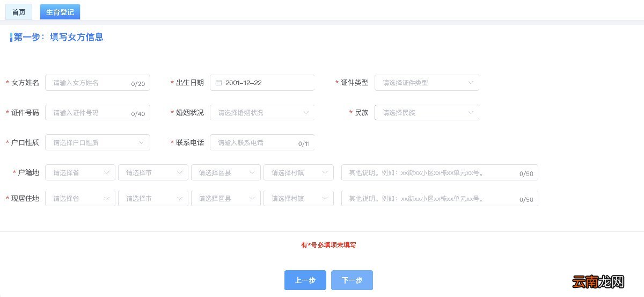Click the 第一步：填写女方信息 heading

[x=58, y=37]
